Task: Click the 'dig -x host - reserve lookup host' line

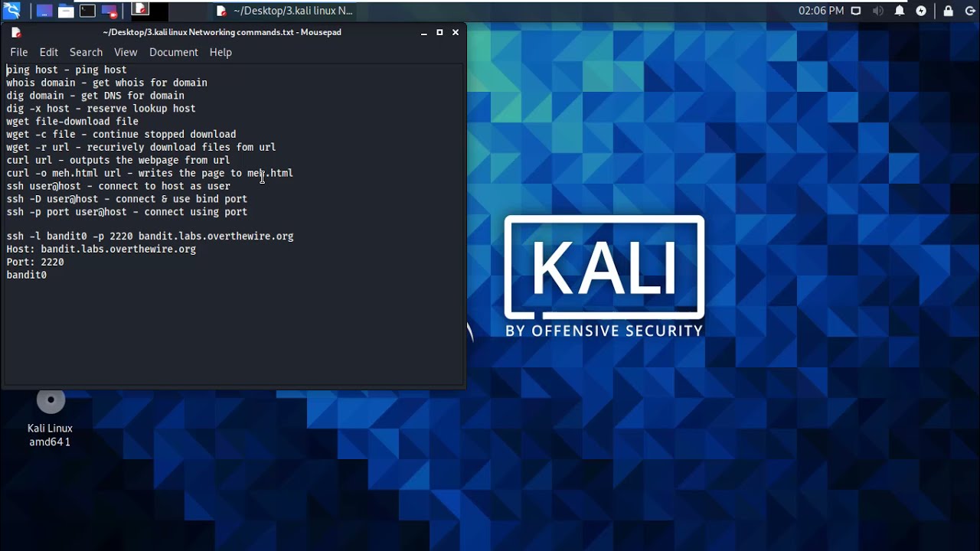Action: click(x=101, y=109)
